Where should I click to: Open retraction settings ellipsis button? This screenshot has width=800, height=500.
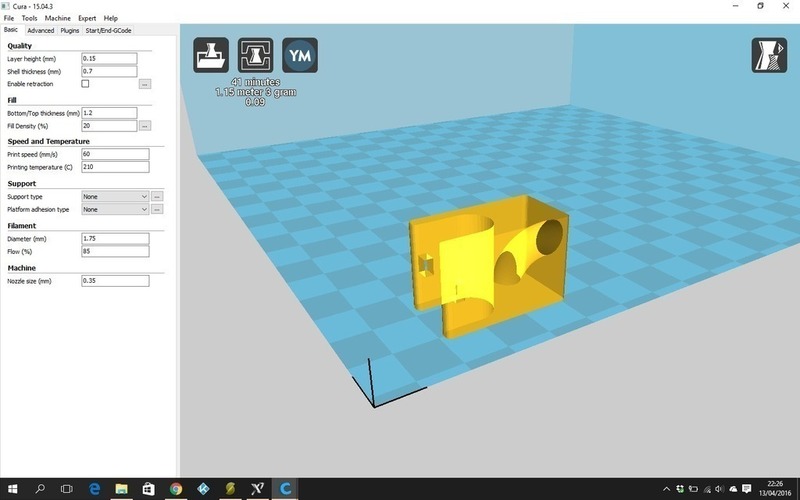click(145, 84)
